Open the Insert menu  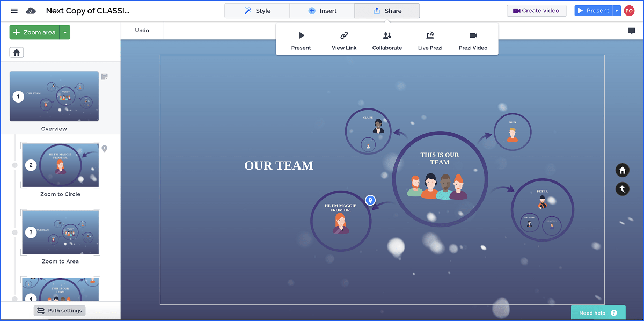point(322,10)
